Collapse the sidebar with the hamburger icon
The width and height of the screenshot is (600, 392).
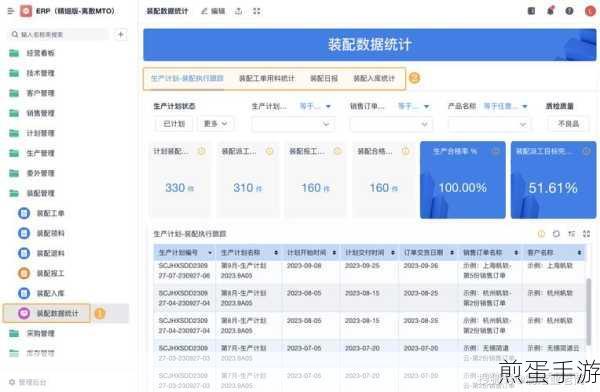(x=11, y=11)
